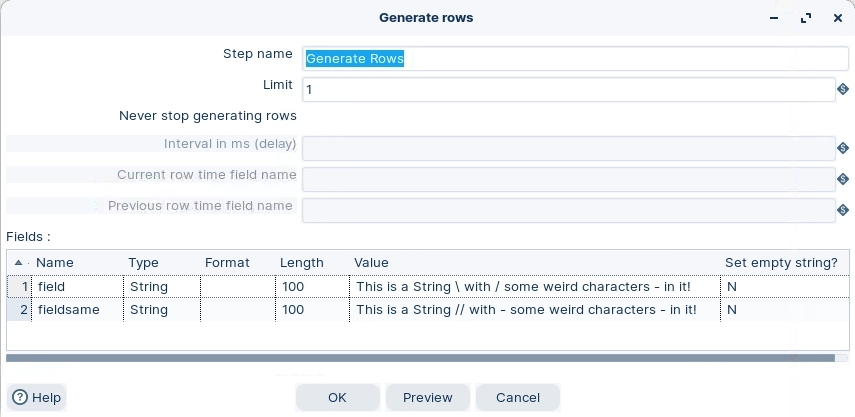Viewport: 855px width, 417px height.
Task: Click the table's horizontal scrollbar
Action: [420, 356]
